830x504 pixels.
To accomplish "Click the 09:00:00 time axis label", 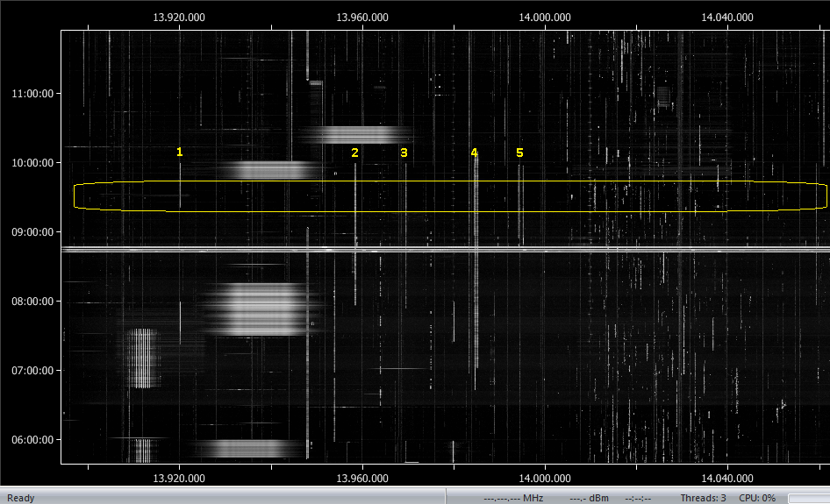I will click(32, 232).
